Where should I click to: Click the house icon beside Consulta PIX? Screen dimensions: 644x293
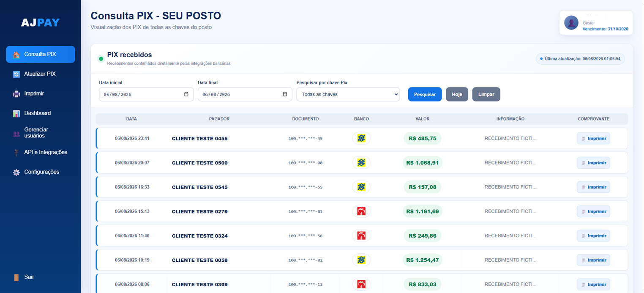pyautogui.click(x=16, y=55)
